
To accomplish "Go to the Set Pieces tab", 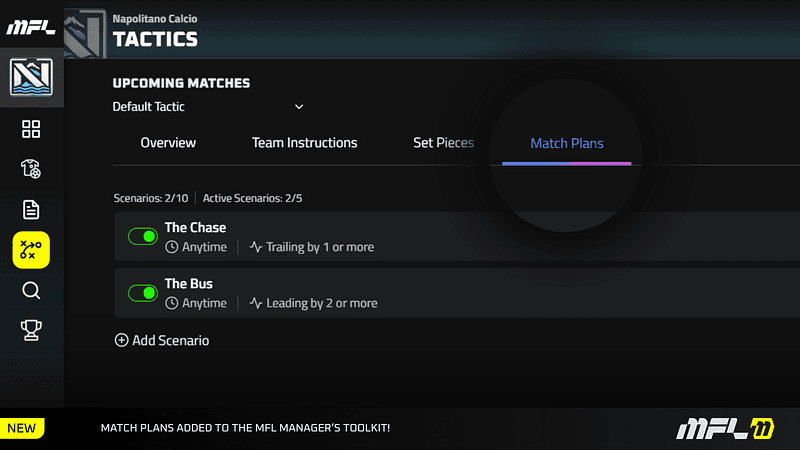I will point(443,143).
